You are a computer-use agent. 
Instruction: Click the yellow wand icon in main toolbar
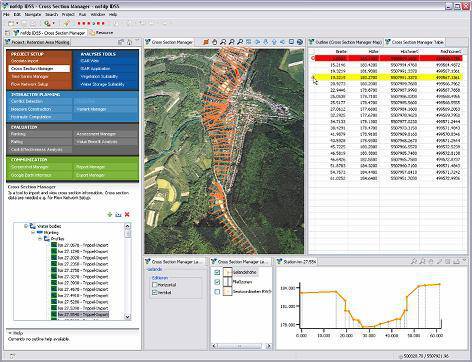tap(66, 23)
